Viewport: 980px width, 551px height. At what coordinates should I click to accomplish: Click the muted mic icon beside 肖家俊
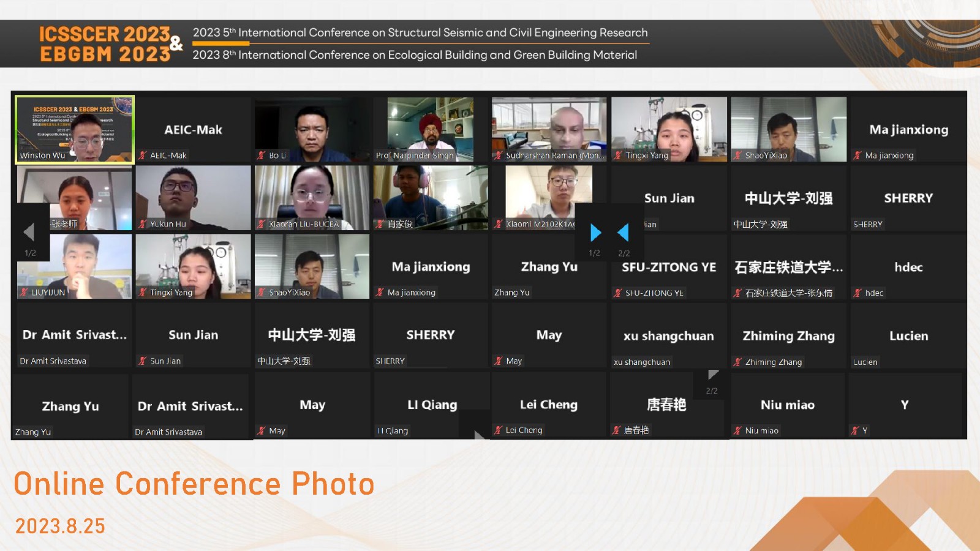click(380, 224)
